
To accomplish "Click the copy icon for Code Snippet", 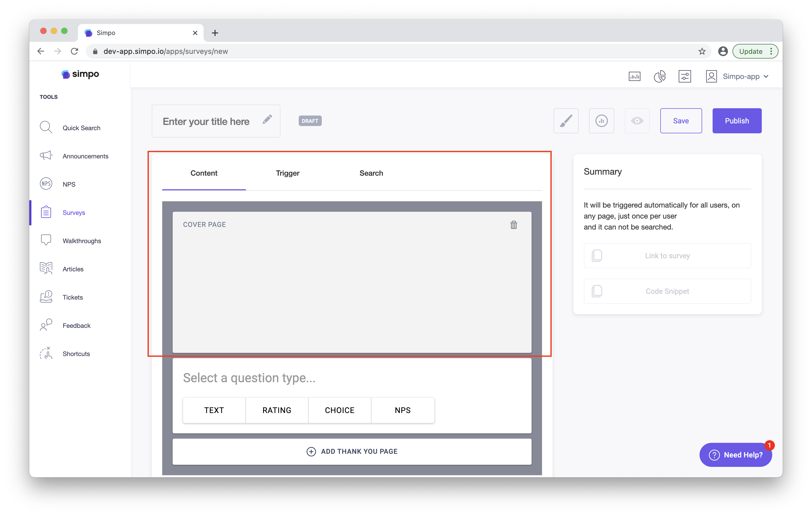I will [x=597, y=291].
